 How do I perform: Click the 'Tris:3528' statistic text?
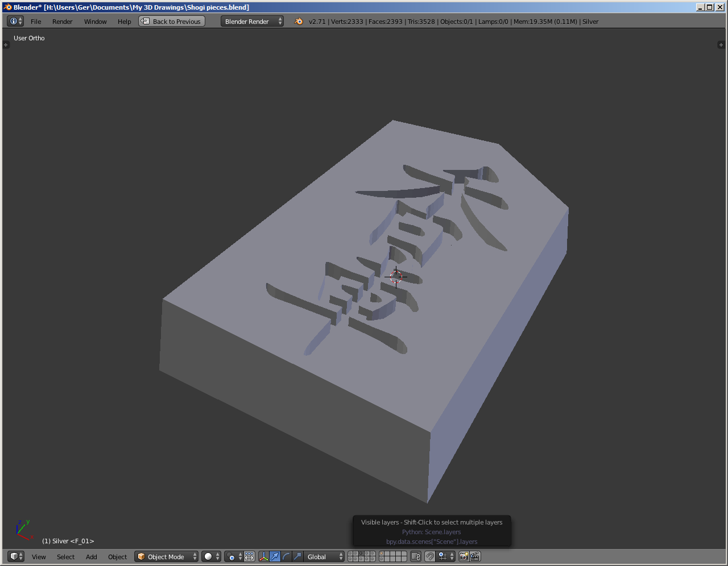pos(421,22)
